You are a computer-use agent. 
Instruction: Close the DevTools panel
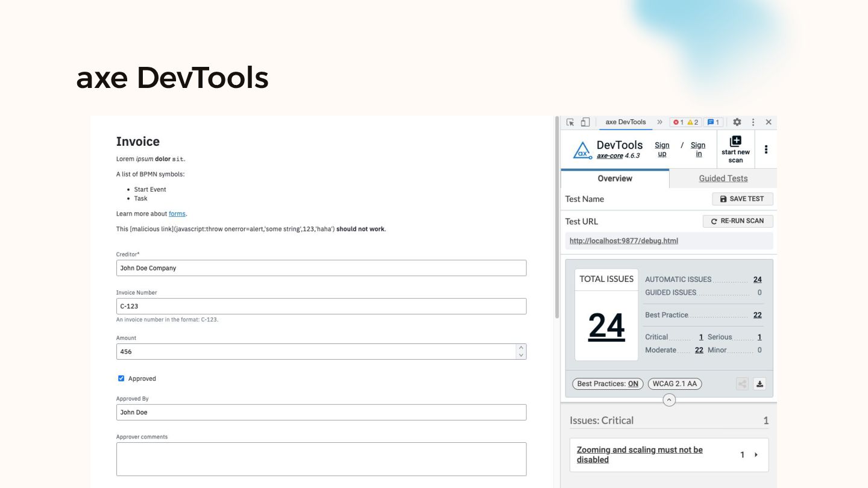[769, 122]
